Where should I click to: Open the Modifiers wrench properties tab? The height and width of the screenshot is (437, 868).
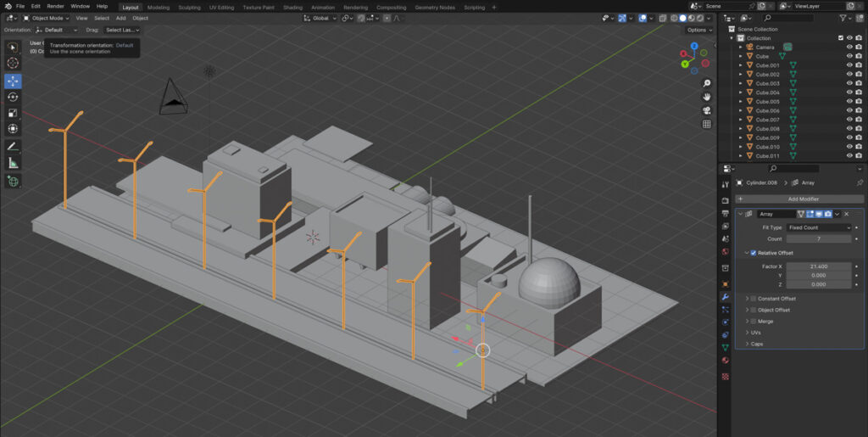(x=725, y=297)
